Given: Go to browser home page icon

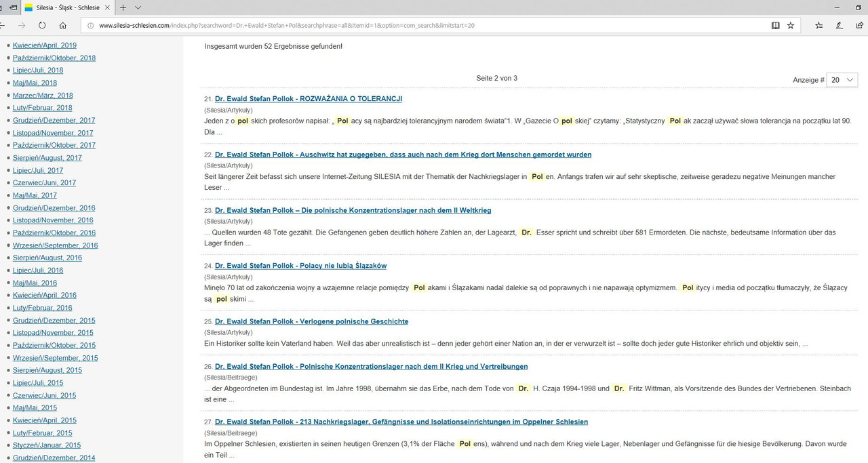Looking at the screenshot, I should [62, 25].
